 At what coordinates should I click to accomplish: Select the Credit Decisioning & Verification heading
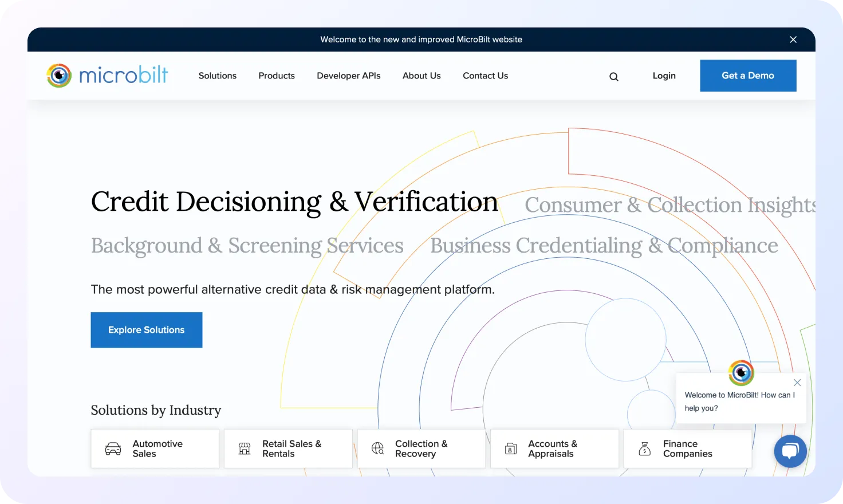pyautogui.click(x=294, y=202)
